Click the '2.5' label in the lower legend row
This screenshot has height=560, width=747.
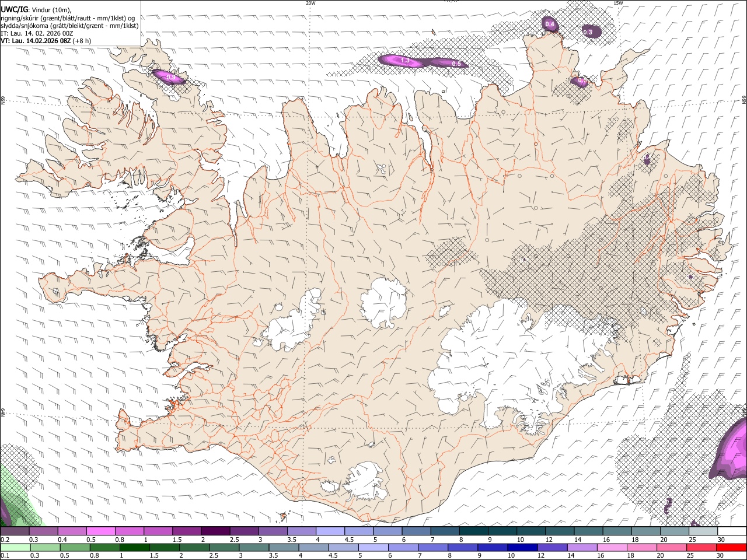(213, 556)
